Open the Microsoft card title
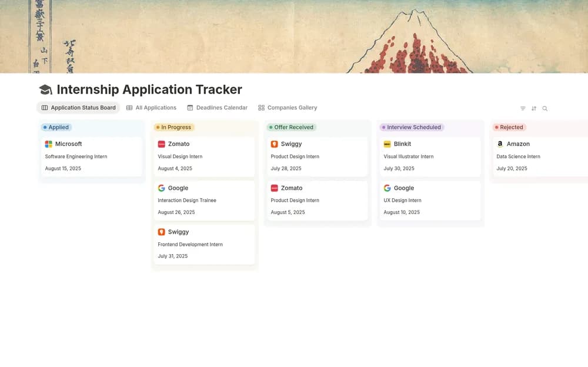This screenshot has width=588, height=367. click(68, 144)
